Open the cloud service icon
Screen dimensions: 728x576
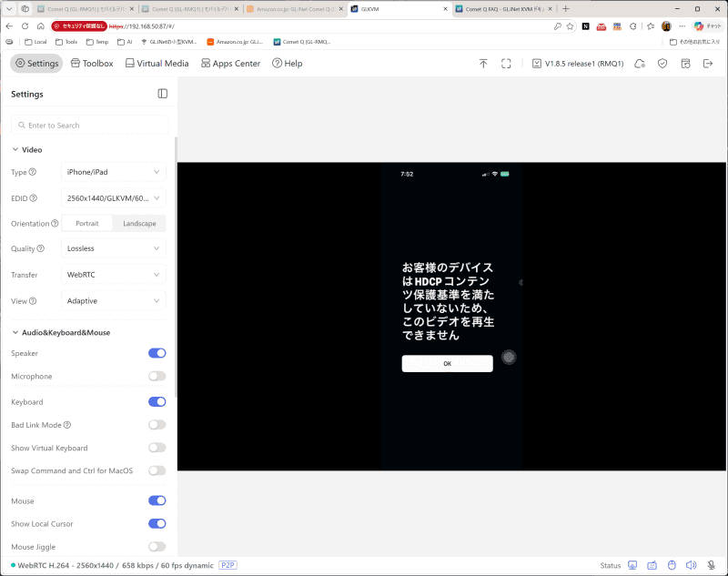click(x=640, y=64)
